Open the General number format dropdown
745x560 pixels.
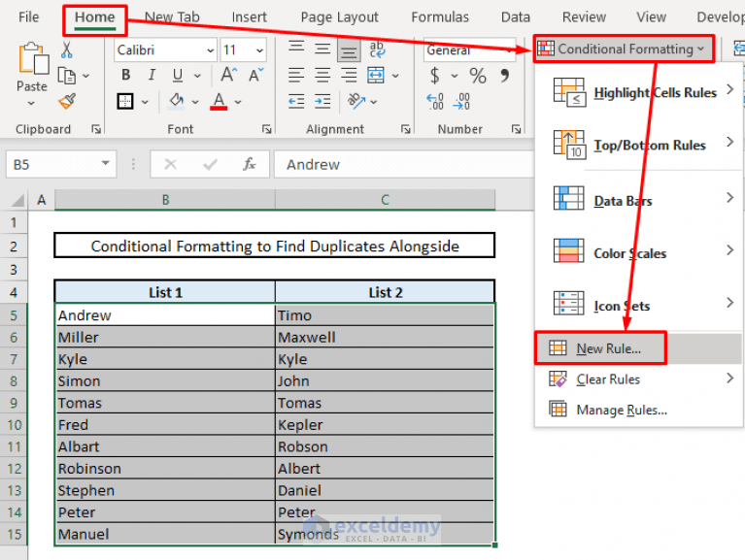[x=510, y=49]
